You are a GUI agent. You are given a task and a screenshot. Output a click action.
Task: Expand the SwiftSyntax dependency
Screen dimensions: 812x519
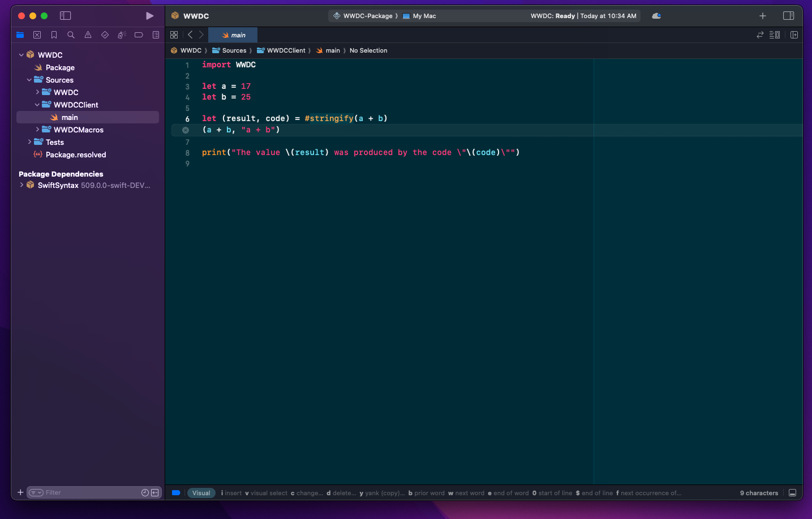point(22,185)
